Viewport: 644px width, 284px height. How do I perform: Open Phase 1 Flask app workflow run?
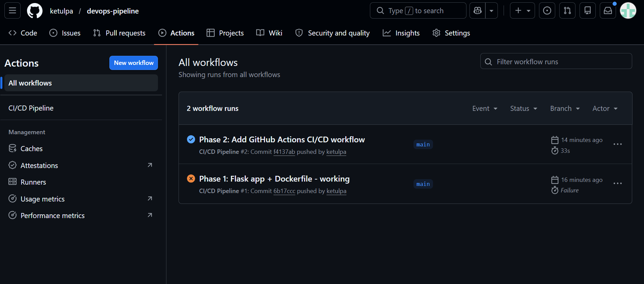coord(274,179)
